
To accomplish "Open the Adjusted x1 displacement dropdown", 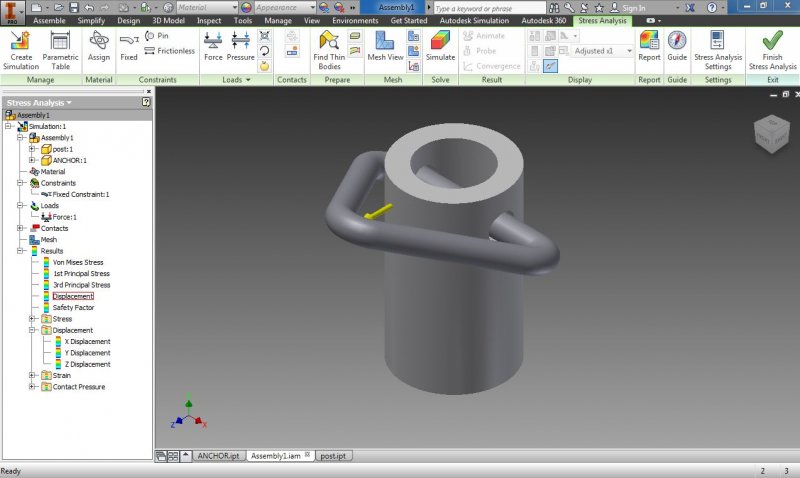I will click(604, 51).
